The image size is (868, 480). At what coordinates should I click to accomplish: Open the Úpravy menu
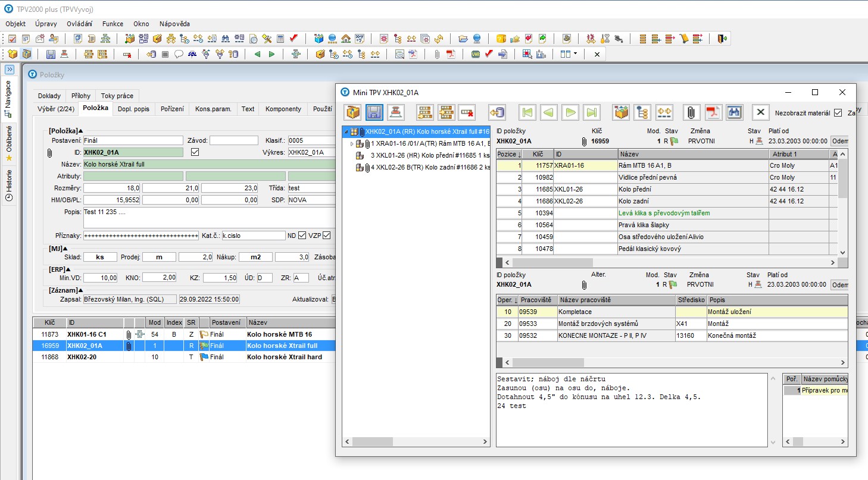pos(46,24)
